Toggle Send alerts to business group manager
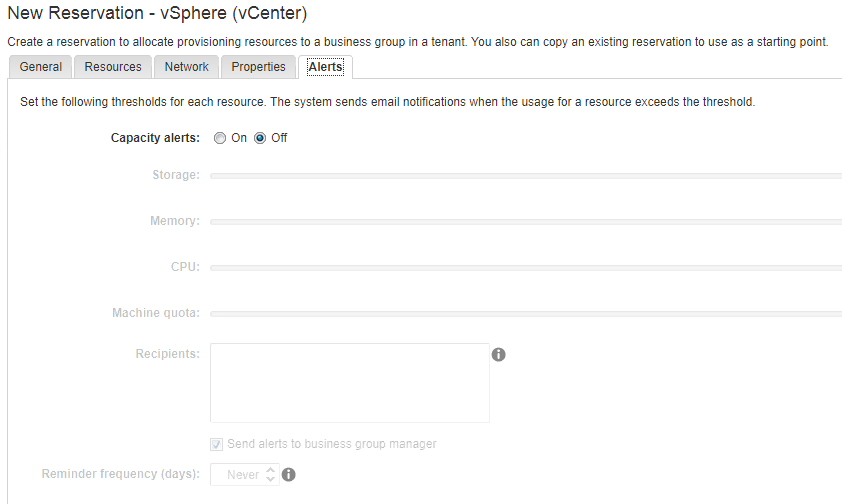The image size is (842, 504). coord(217,444)
